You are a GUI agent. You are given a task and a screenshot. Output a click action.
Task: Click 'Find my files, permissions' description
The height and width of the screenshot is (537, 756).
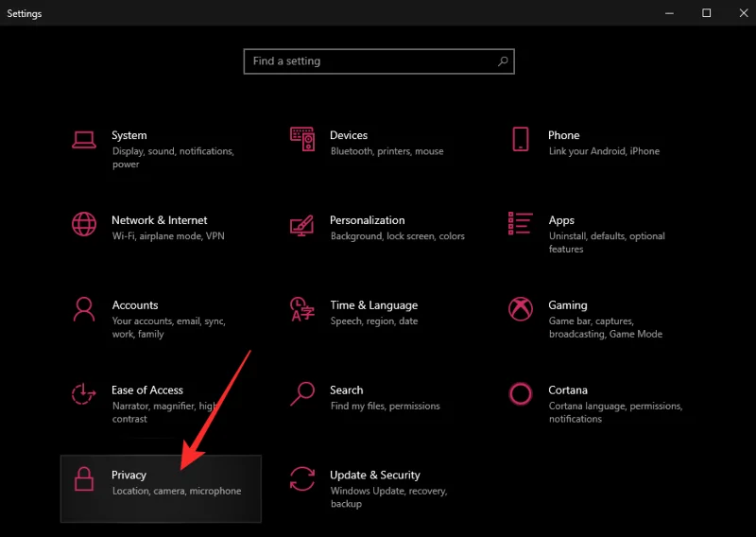tap(386, 407)
